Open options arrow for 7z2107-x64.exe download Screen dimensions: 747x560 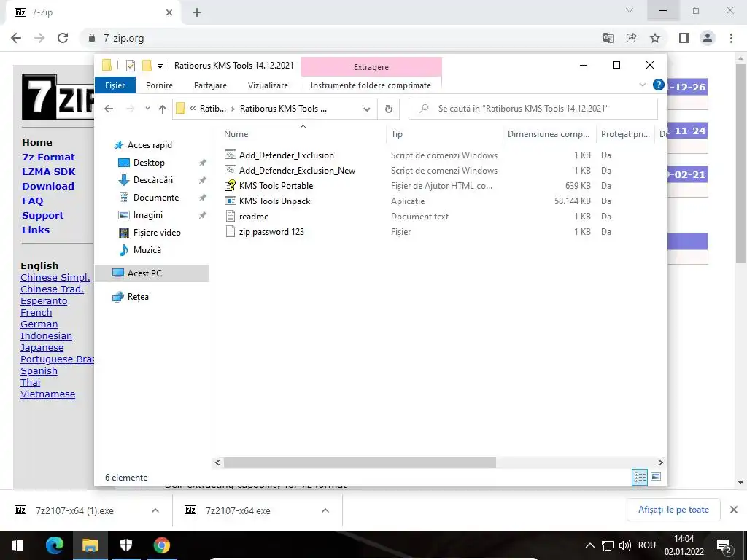point(325,510)
